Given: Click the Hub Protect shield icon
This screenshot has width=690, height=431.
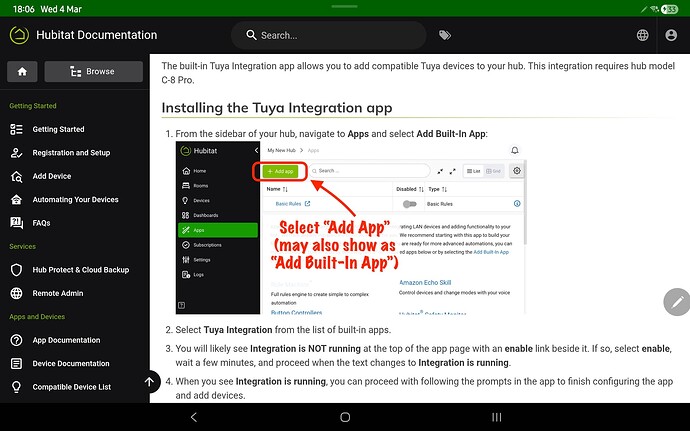Looking at the screenshot, I should pos(16,270).
